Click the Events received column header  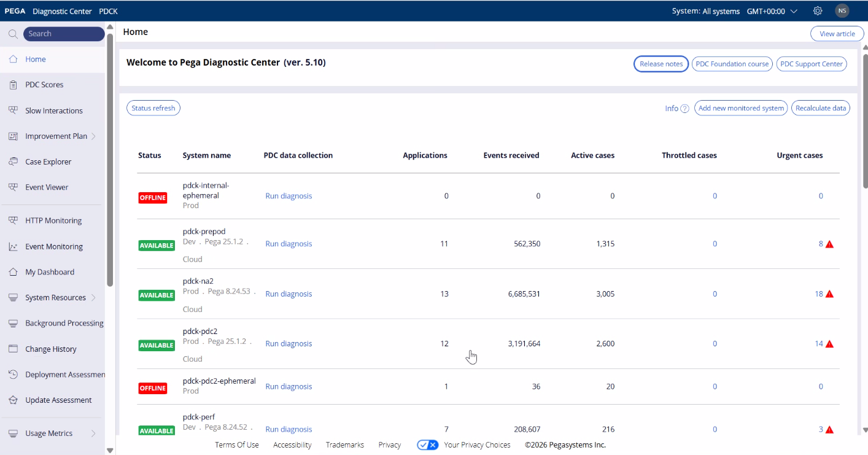point(511,155)
